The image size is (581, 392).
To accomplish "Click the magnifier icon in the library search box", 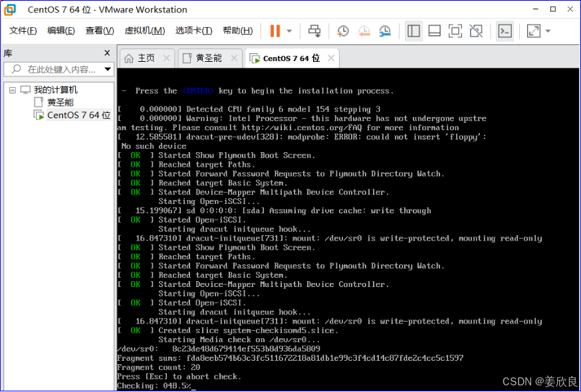I will click(x=17, y=69).
